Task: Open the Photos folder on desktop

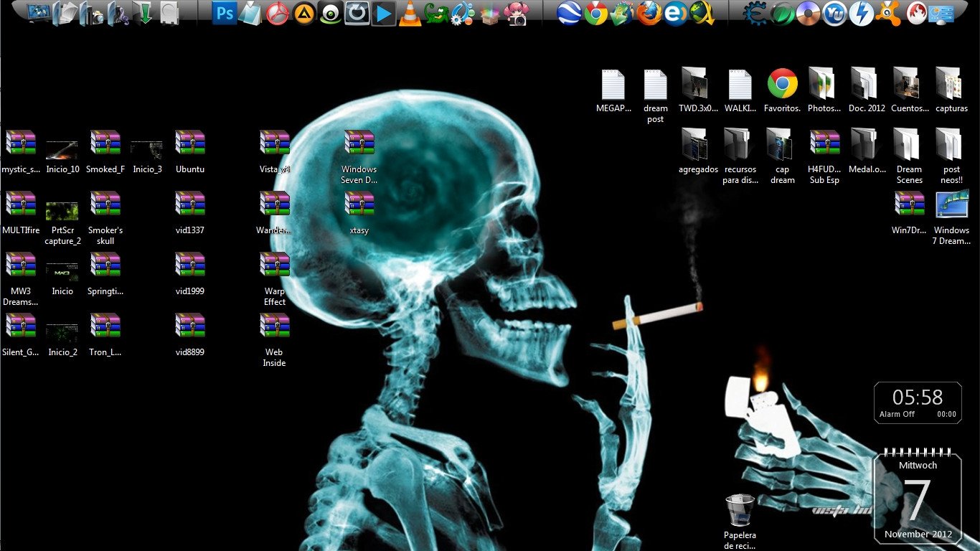Action: click(x=824, y=90)
